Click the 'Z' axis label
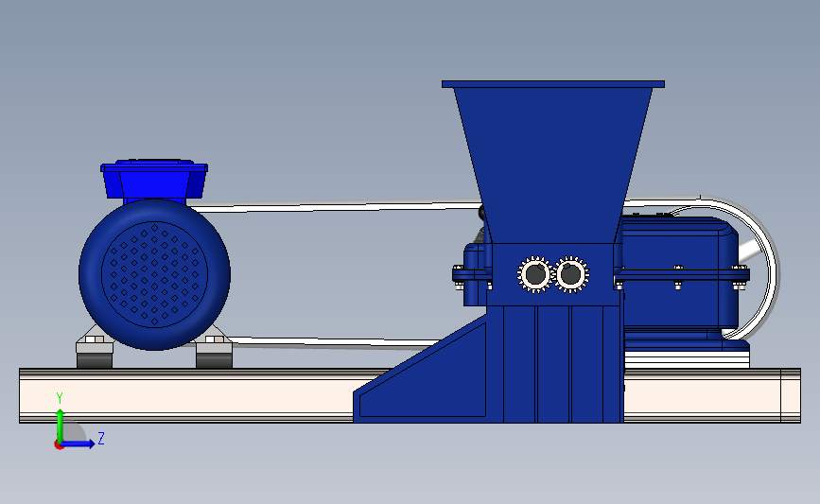Viewport: 820px width, 504px height. pyautogui.click(x=101, y=438)
